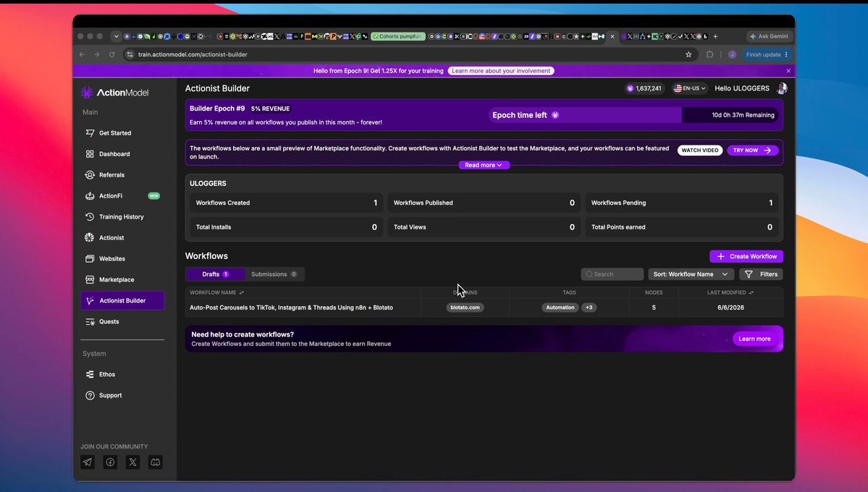
Task: Click Learn more in help banner
Action: click(754, 339)
